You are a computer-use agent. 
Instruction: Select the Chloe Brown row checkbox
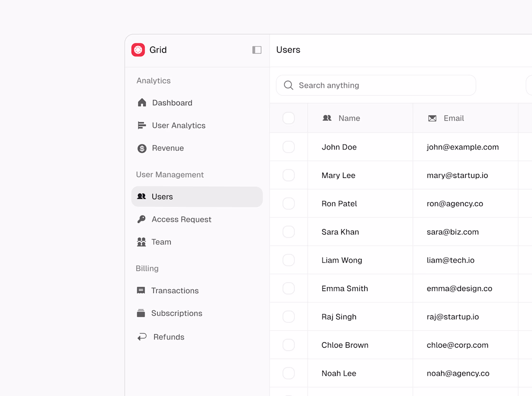click(289, 345)
